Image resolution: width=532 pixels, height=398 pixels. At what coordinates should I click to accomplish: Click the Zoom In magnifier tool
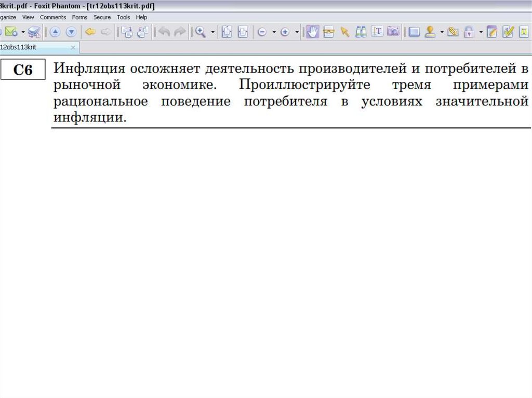click(x=200, y=32)
